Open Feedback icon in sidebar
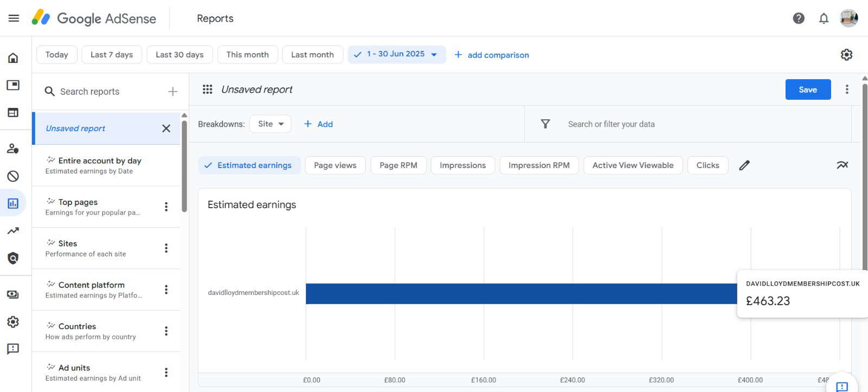The width and height of the screenshot is (868, 392). pyautogui.click(x=13, y=349)
